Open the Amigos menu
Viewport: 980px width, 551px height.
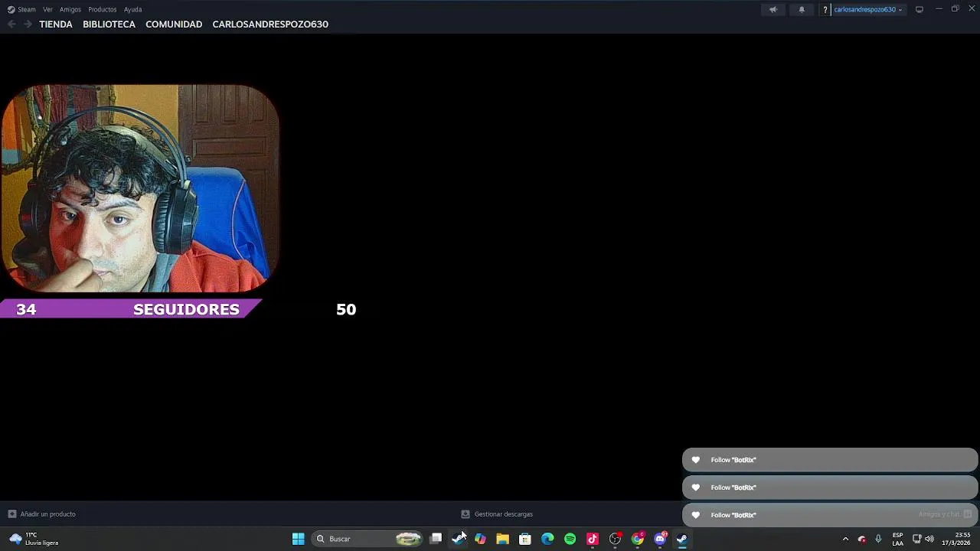coord(70,9)
